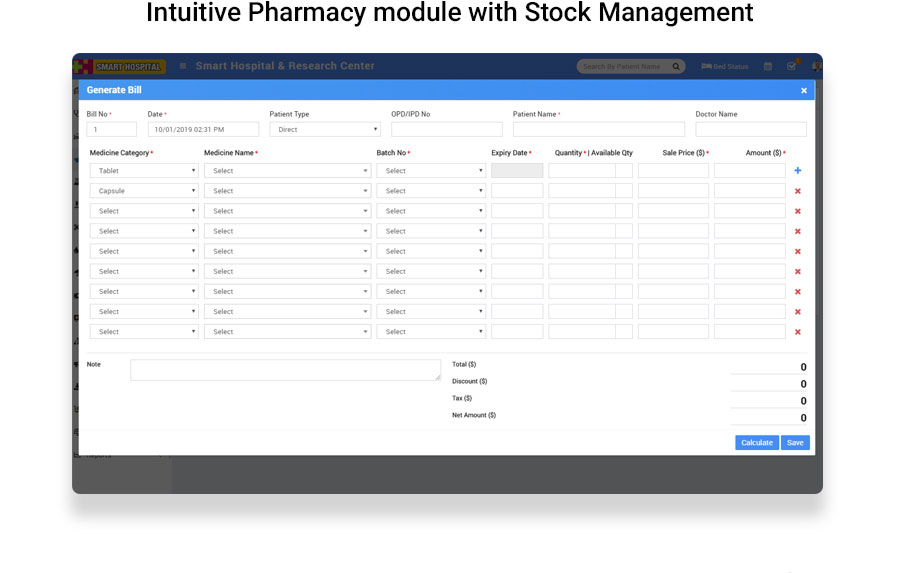Open the first row Medicine Name dropdown
This screenshot has height=573, width=900.
pos(287,171)
